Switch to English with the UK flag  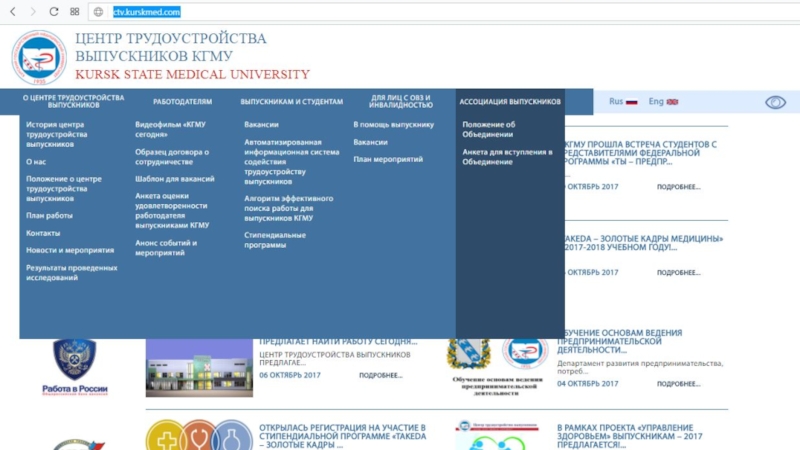pyautogui.click(x=672, y=102)
